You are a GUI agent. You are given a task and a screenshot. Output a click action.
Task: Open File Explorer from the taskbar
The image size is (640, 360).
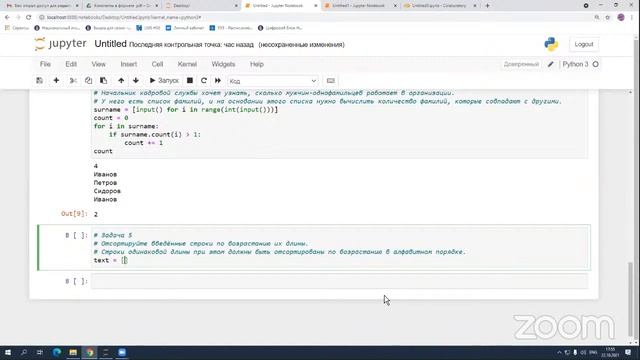[x=73, y=352]
